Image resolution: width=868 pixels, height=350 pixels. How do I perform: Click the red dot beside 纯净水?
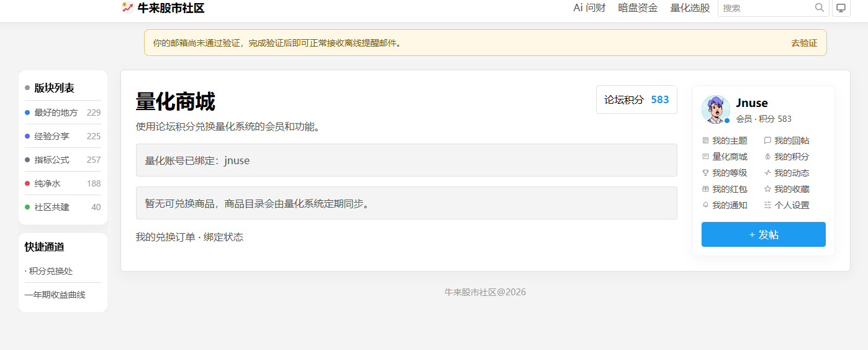coord(27,183)
